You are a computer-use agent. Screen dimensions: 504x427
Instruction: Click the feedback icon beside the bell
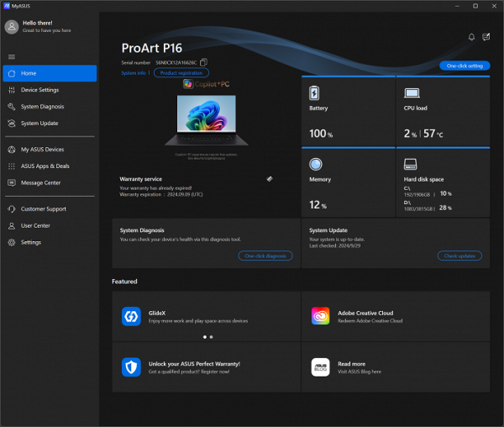point(487,37)
